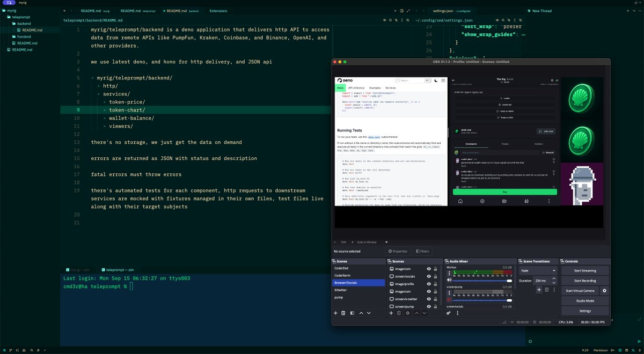Open Audio Mixer menu dots at panel bottom
The height and width of the screenshot is (354, 644).
[x=458, y=313]
